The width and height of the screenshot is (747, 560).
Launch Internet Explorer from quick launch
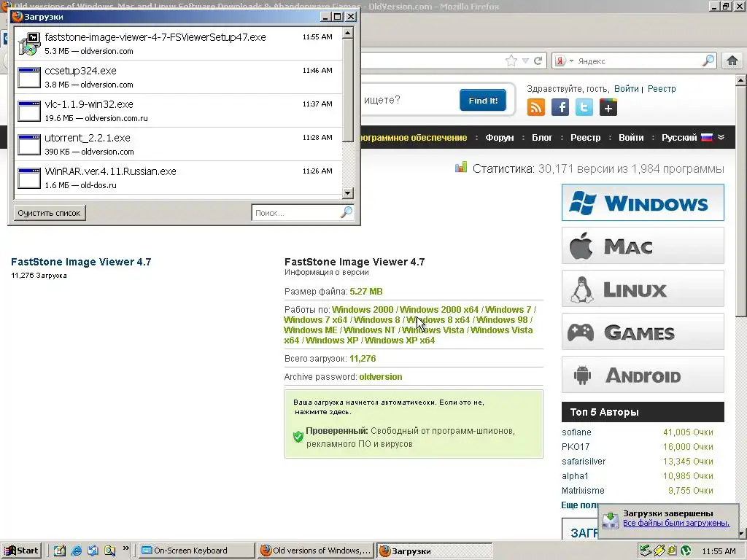tap(76, 551)
